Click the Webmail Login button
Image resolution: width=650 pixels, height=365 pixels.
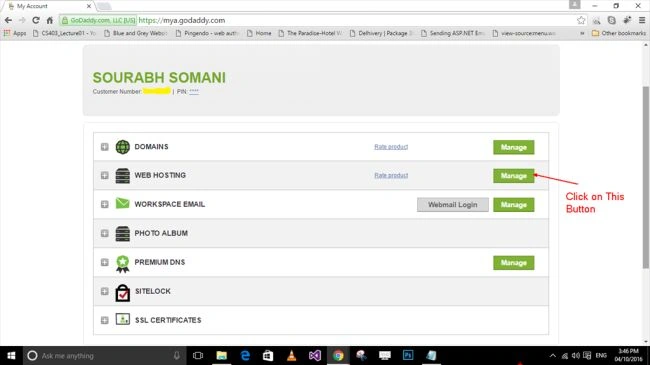[453, 205]
